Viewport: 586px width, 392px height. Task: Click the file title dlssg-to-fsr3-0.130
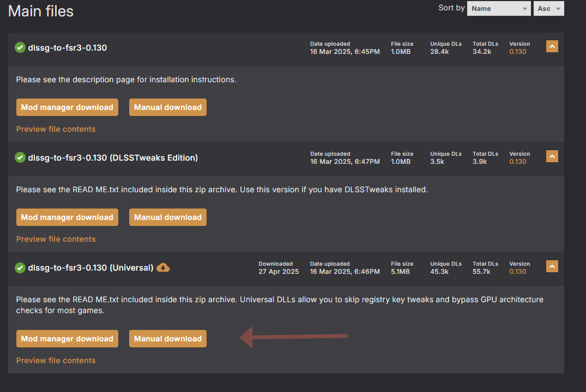point(67,48)
